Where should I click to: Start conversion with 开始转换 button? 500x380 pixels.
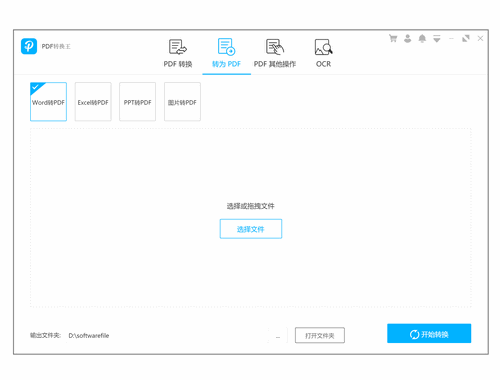pyautogui.click(x=429, y=333)
